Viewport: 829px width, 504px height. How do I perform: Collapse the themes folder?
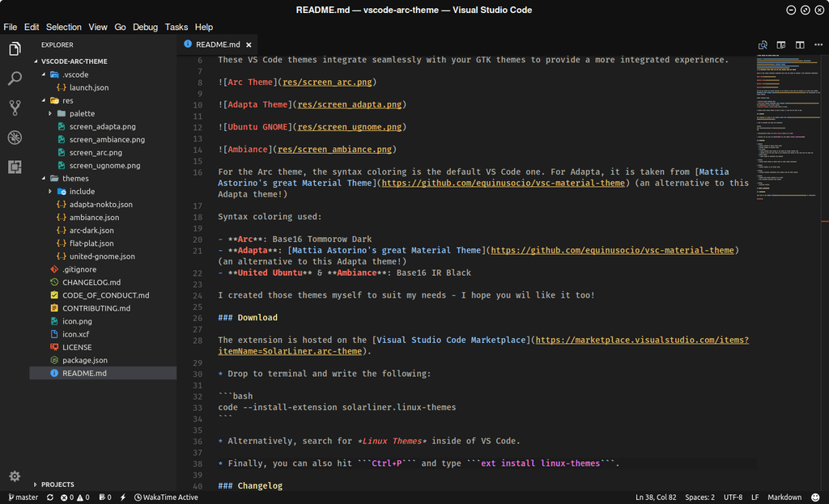(x=44, y=179)
